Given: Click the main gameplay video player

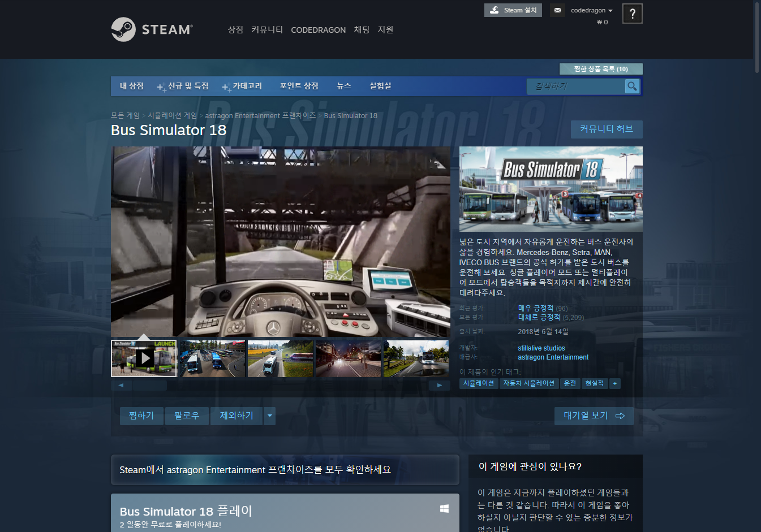Looking at the screenshot, I should coord(281,242).
